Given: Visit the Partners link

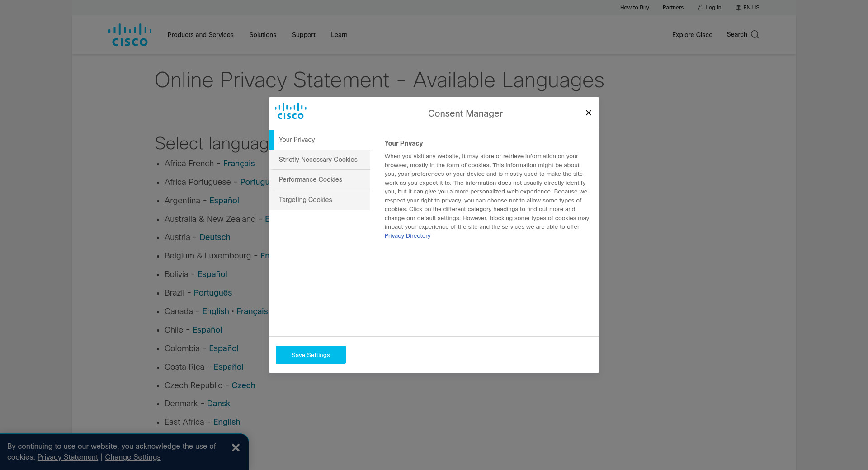Looking at the screenshot, I should pos(673,8).
